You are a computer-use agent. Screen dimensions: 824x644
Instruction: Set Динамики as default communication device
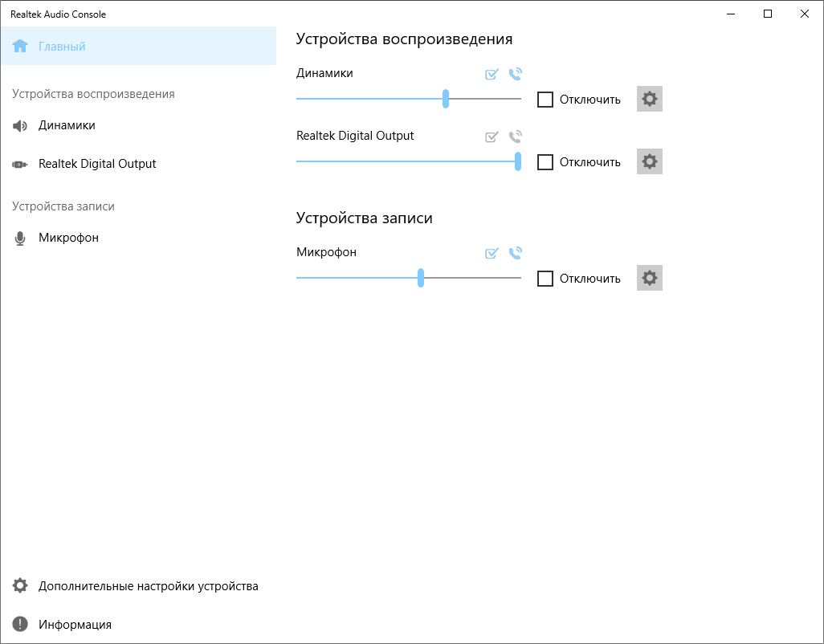516,75
